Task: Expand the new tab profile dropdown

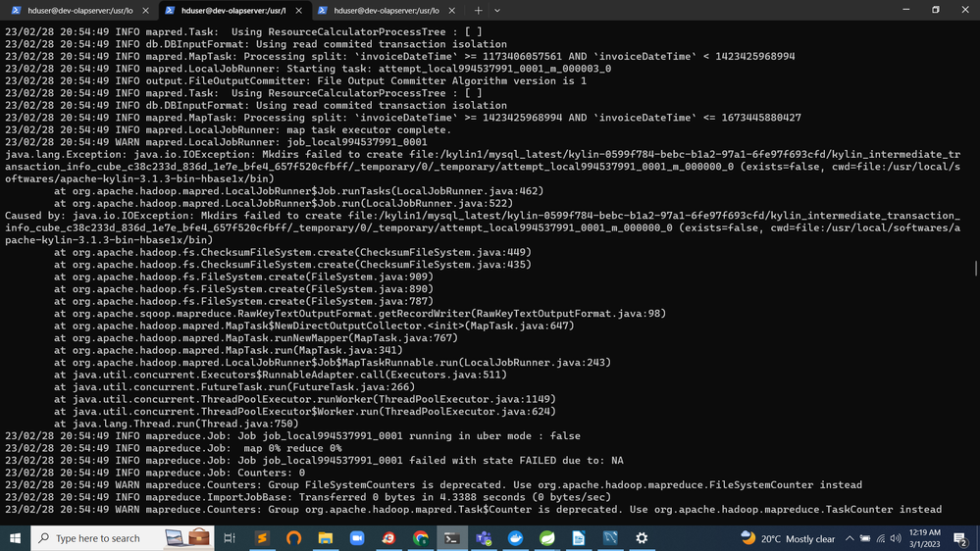Action: coord(497,11)
